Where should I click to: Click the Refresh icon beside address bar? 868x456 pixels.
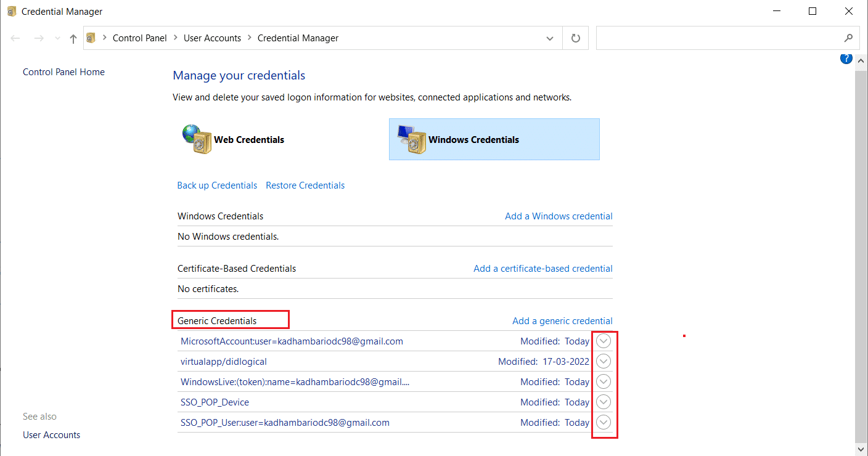(x=576, y=38)
